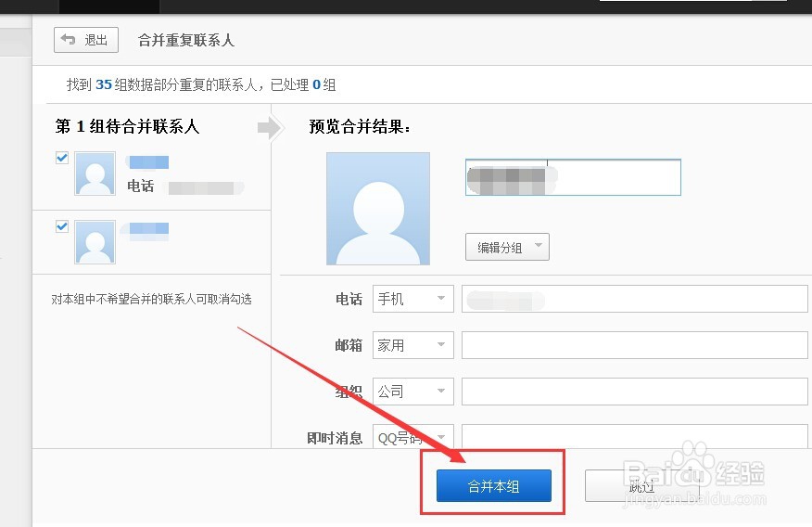Viewport: 812px width, 527px height.
Task: Click the 退出 exit button
Action: (86, 40)
